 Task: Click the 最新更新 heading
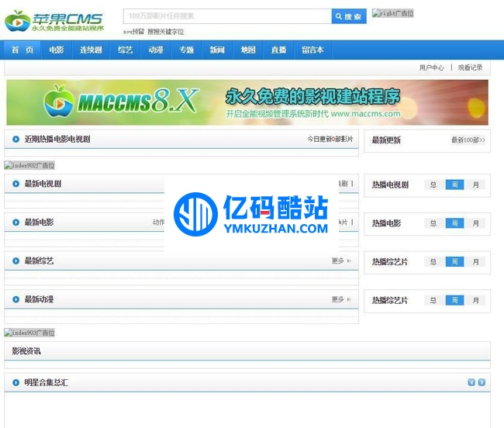click(386, 140)
